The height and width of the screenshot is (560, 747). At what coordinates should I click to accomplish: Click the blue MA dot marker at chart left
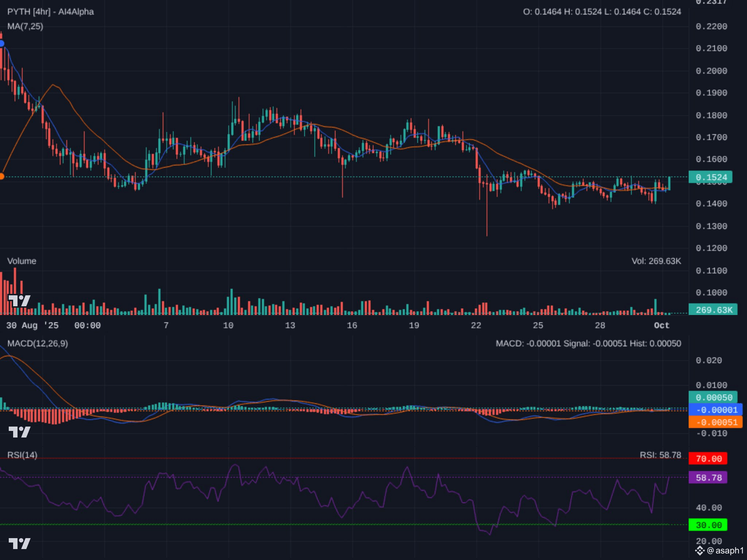coord(2,44)
